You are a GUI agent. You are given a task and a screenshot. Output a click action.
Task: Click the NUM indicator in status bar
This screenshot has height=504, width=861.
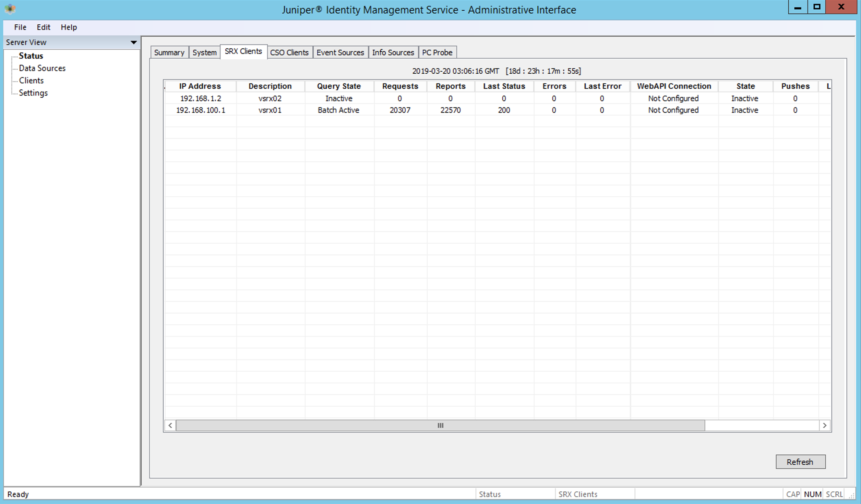[813, 494]
